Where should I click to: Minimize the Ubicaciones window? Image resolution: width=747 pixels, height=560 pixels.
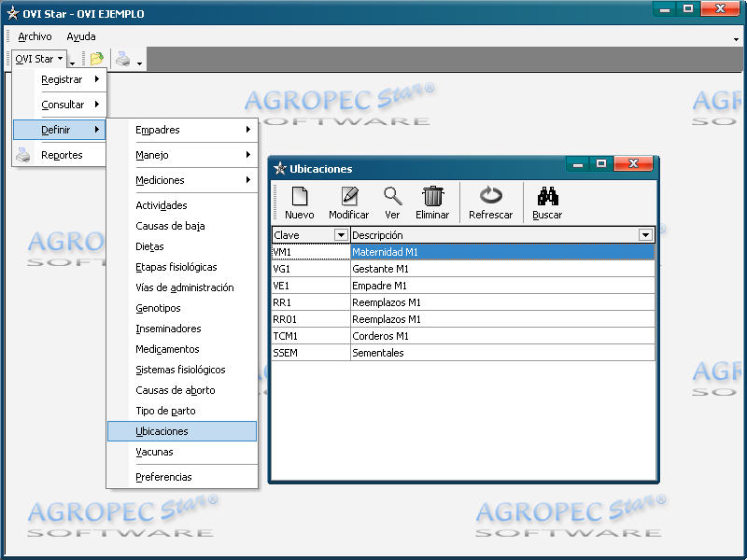[578, 163]
